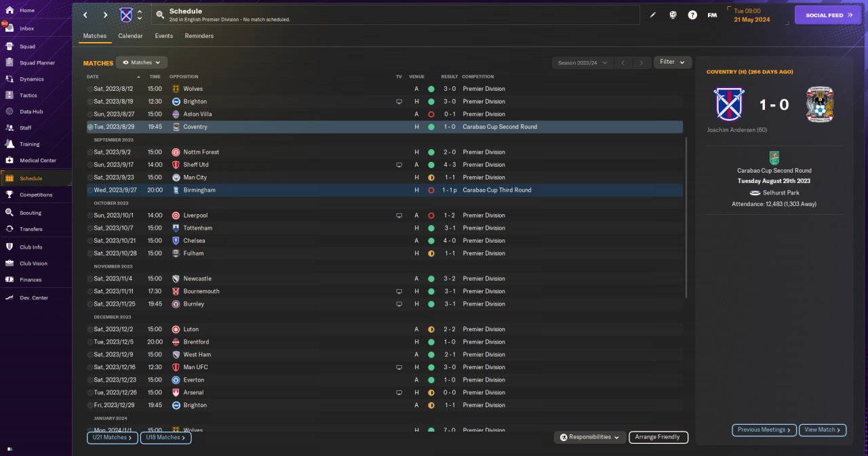The width and height of the screenshot is (868, 456).
Task: Navigate forward with the right arrow
Action: click(x=105, y=15)
